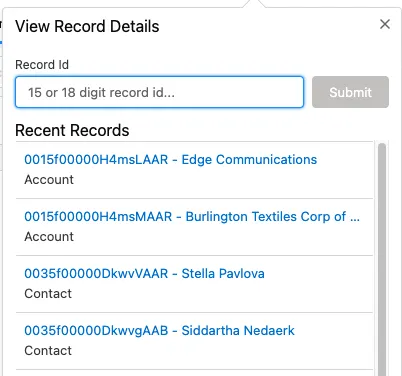The width and height of the screenshot is (402, 376).
Task: Open the Stella Pavlova contact link
Action: [144, 274]
